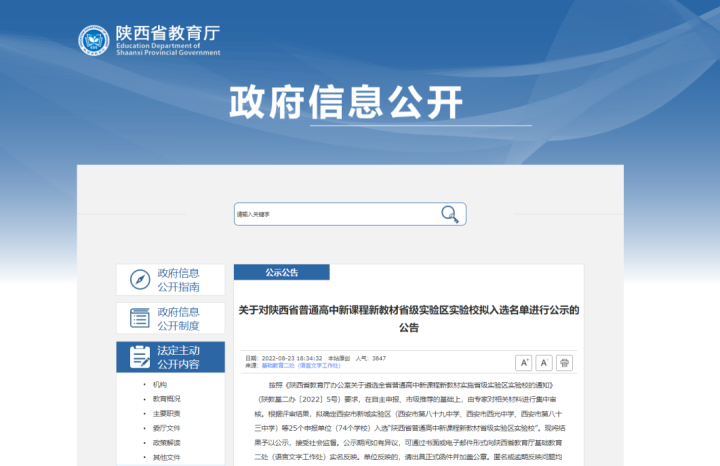Open the 政府信息公开制度 sidebar section
The image size is (720, 466).
tap(178, 318)
